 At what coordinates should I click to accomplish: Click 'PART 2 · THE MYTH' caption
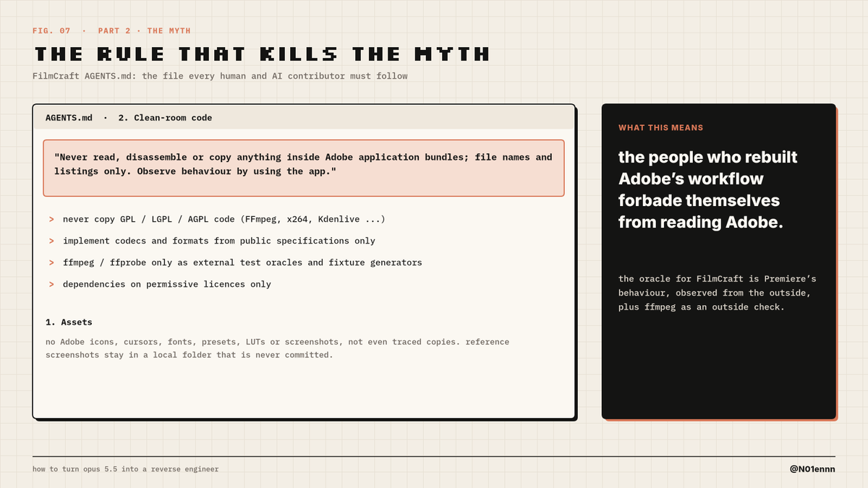pos(145,31)
